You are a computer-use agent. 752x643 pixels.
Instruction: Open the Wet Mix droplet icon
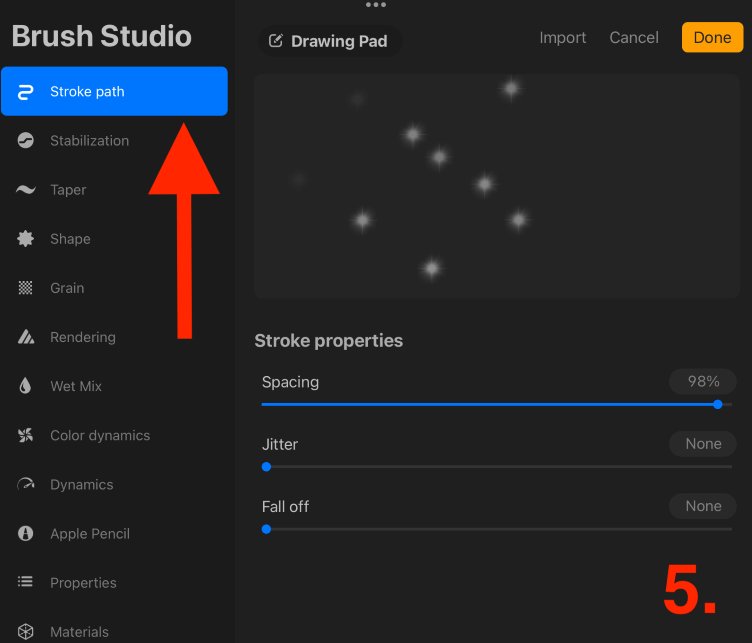click(25, 386)
